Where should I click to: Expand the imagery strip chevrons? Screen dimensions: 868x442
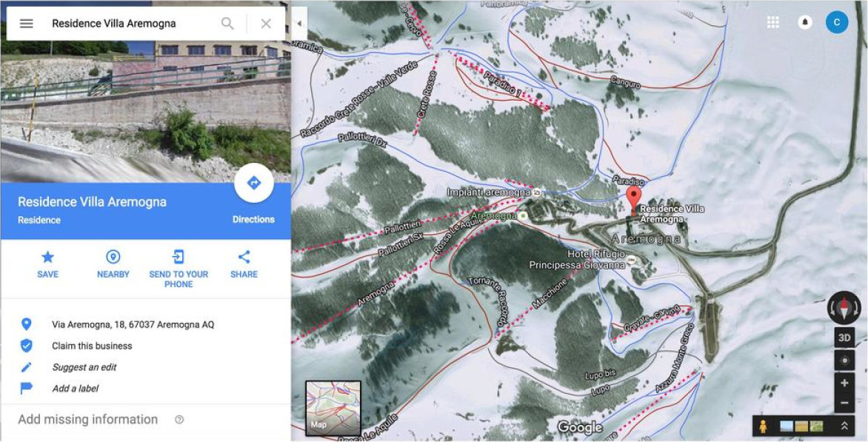(x=844, y=426)
